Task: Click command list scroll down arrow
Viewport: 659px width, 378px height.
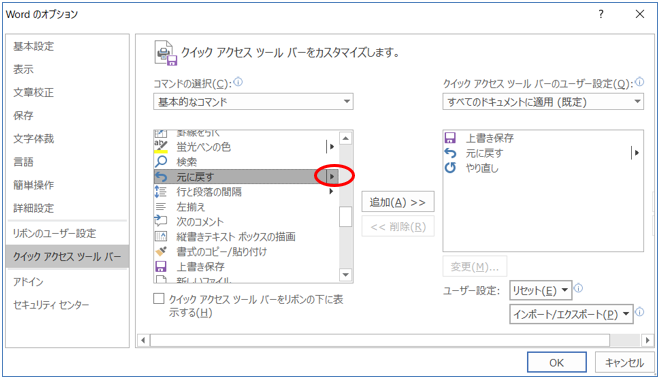Action: coord(345,275)
